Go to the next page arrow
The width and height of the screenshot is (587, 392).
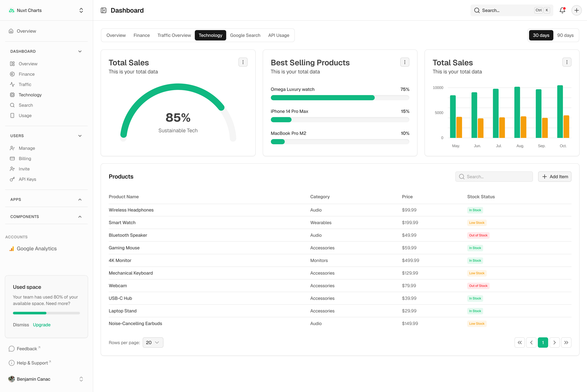554,343
